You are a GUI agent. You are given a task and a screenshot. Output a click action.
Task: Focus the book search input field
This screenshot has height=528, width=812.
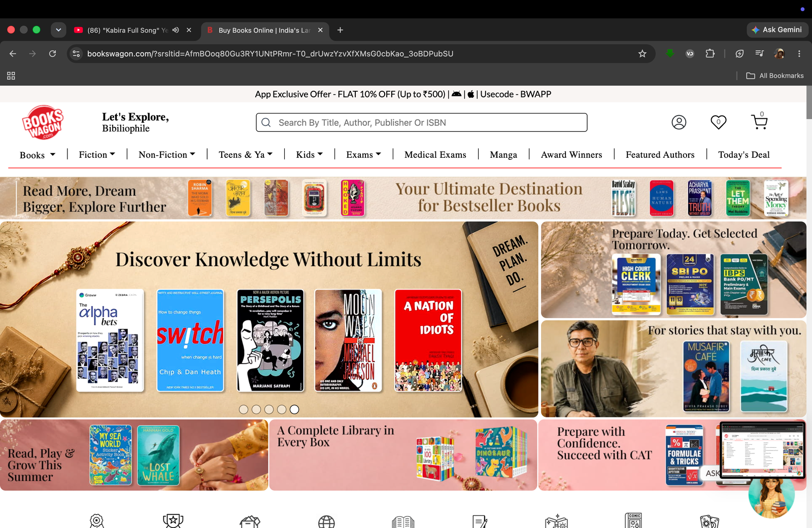pyautogui.click(x=422, y=122)
